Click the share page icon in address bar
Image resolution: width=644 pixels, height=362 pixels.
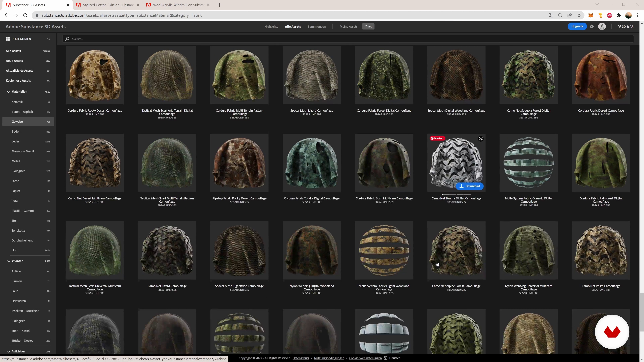570,15
